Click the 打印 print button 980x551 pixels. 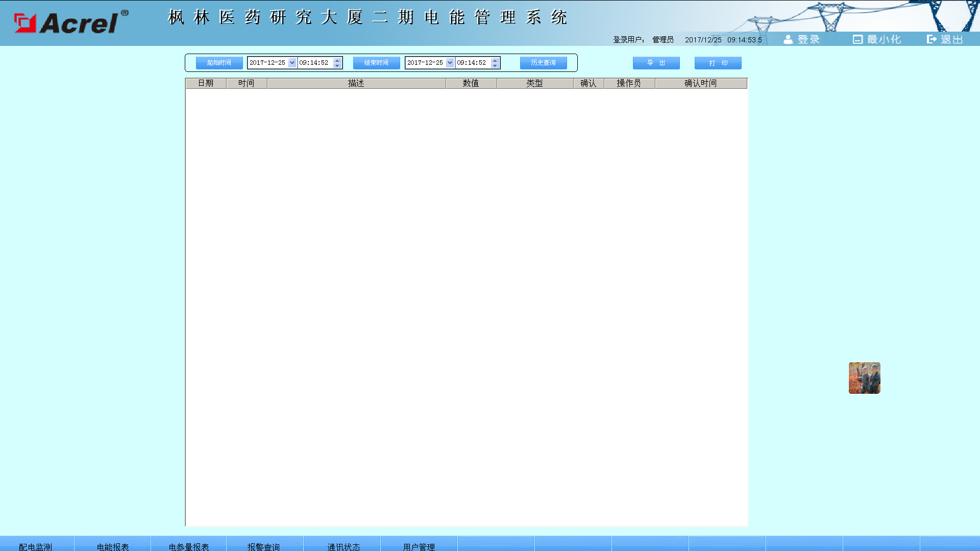pyautogui.click(x=718, y=63)
